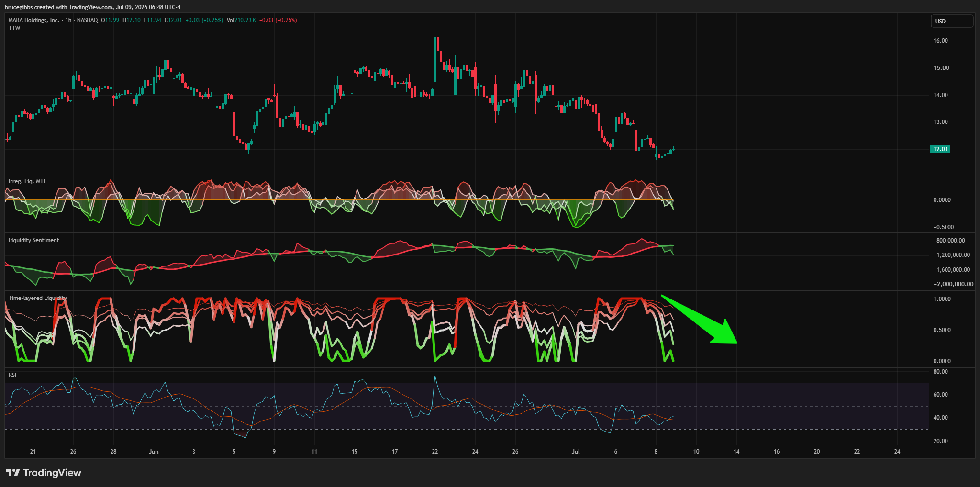Click the Jun label on time axis
Image resolution: width=980 pixels, height=487 pixels.
pos(154,452)
